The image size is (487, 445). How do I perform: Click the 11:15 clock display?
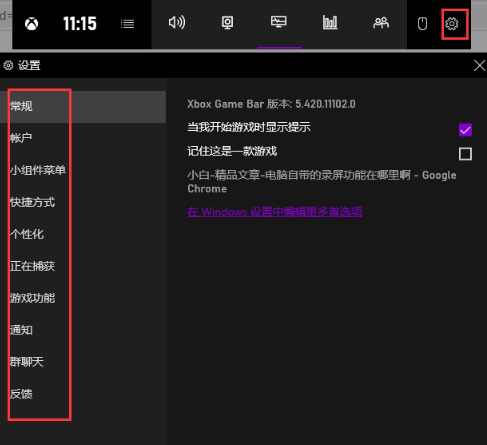[80, 24]
